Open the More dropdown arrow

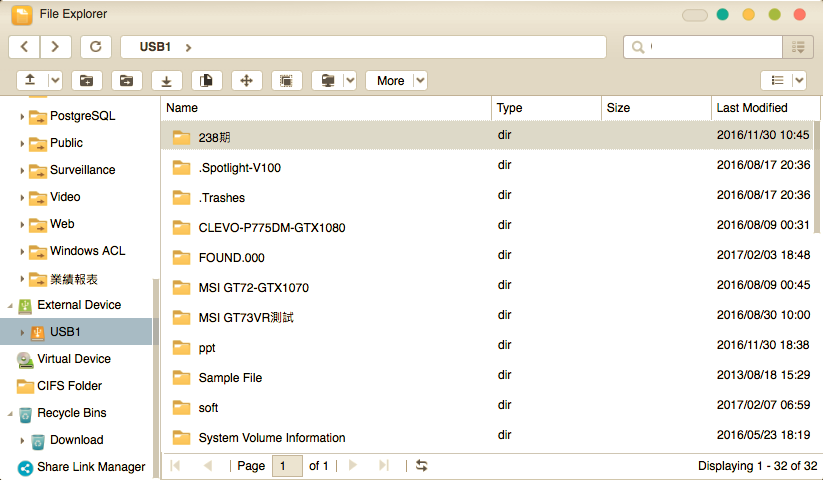point(420,80)
